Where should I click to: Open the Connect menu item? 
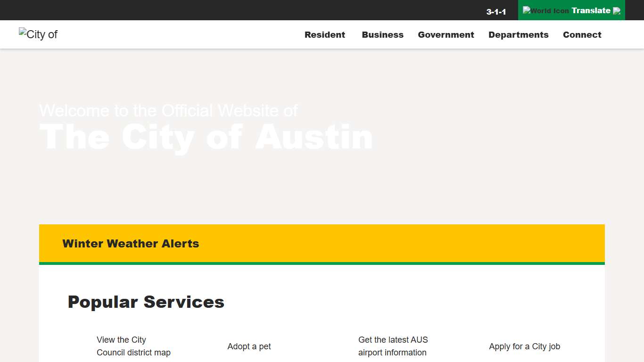coord(582,34)
